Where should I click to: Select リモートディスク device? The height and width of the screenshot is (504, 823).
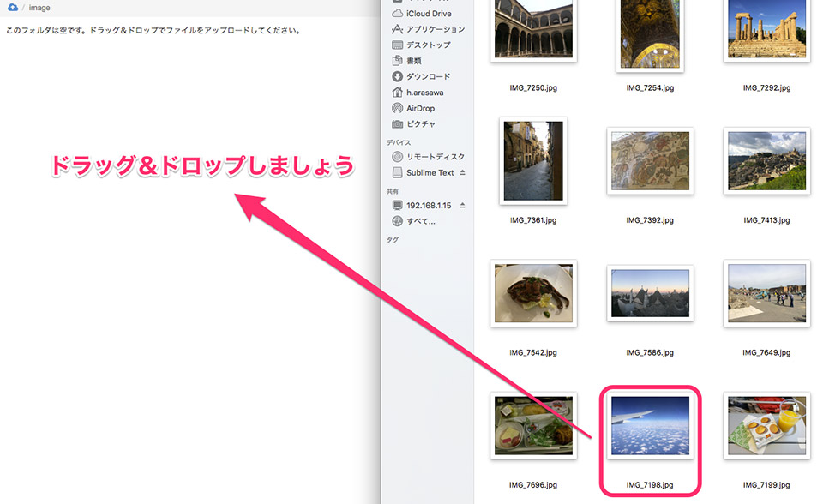[429, 157]
